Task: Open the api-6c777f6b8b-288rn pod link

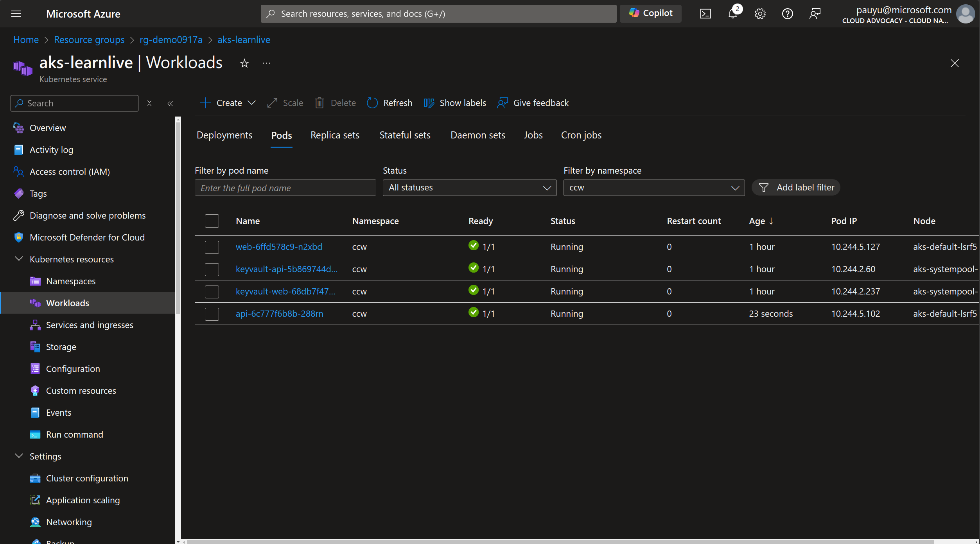Action: 279,314
